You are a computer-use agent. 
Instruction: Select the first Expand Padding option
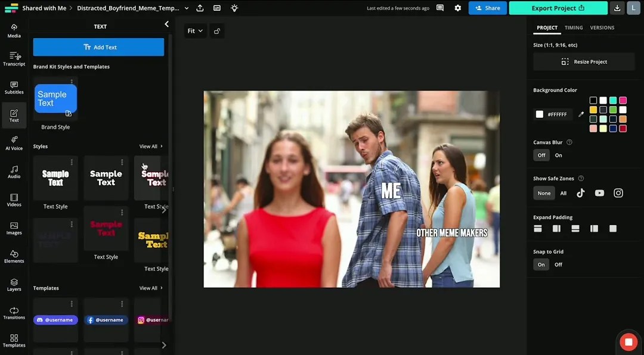pyautogui.click(x=538, y=229)
